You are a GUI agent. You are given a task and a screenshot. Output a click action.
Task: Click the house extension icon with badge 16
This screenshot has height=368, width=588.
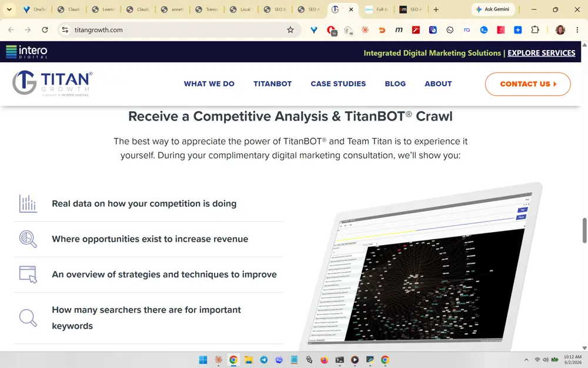click(348, 31)
